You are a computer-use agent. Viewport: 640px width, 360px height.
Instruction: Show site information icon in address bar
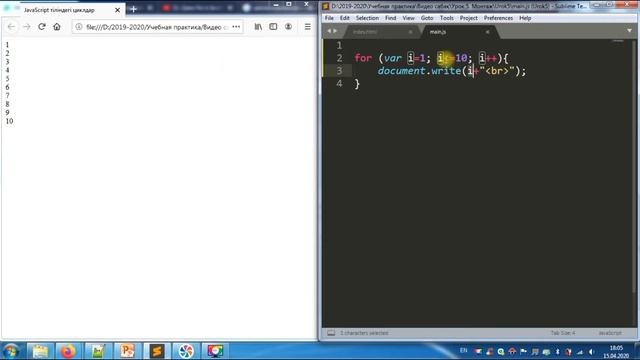tap(79, 27)
